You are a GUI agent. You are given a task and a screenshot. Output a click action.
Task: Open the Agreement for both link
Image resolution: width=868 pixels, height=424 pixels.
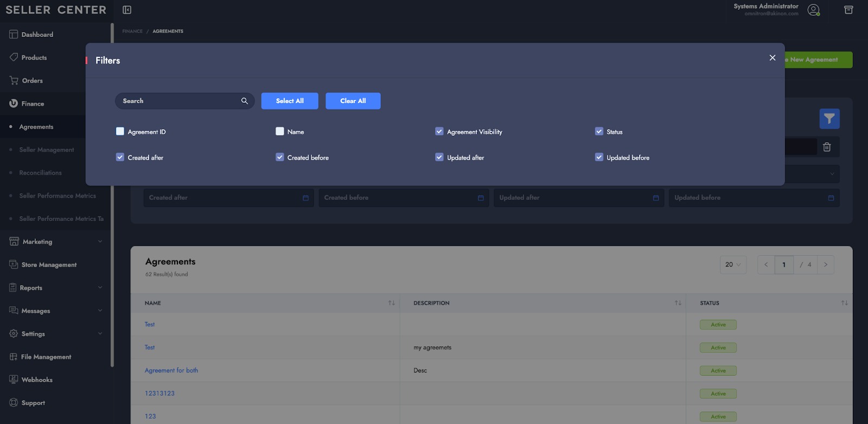(171, 370)
